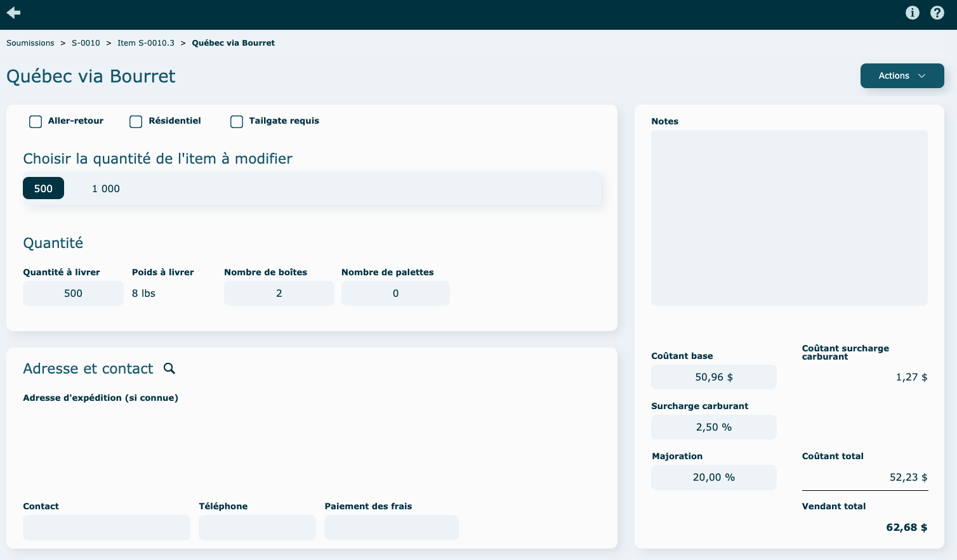Select the 500 quantity tab
The height and width of the screenshot is (560, 957).
43,188
